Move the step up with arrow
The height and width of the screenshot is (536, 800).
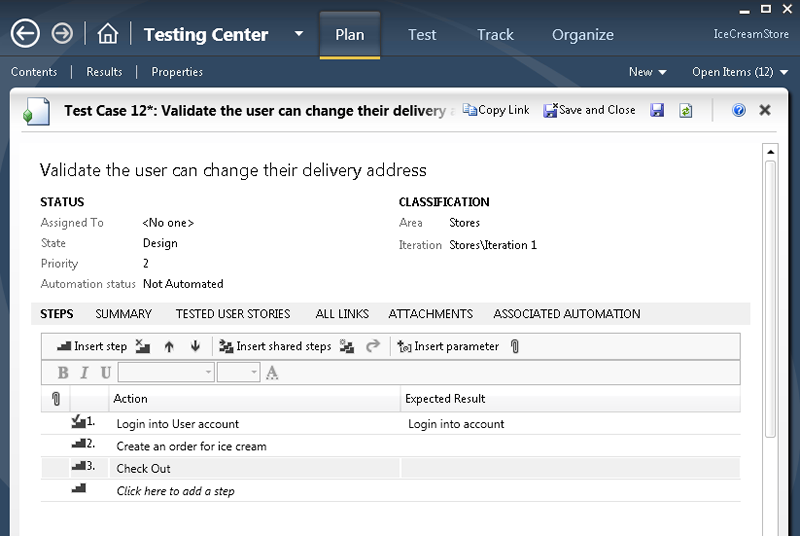pos(169,347)
